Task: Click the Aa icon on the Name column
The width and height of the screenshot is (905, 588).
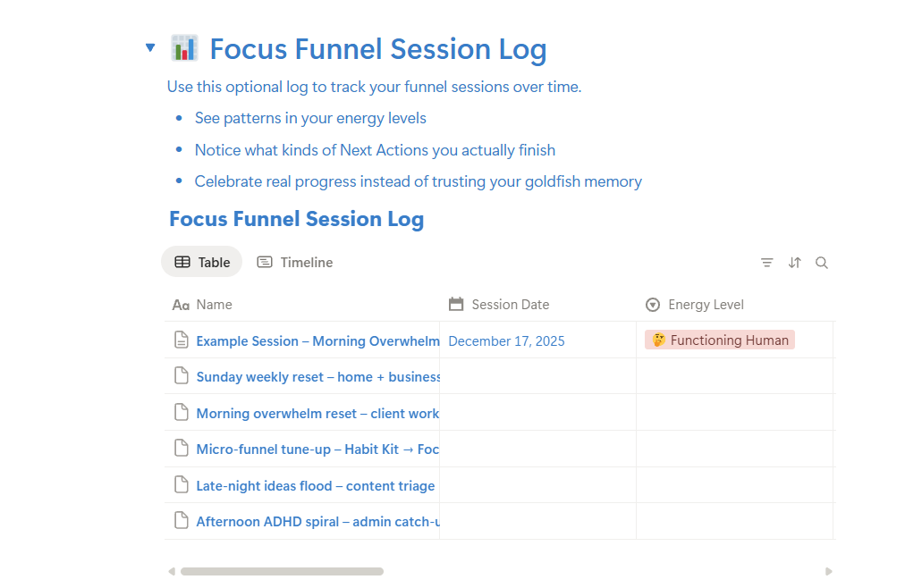Action: coord(180,305)
